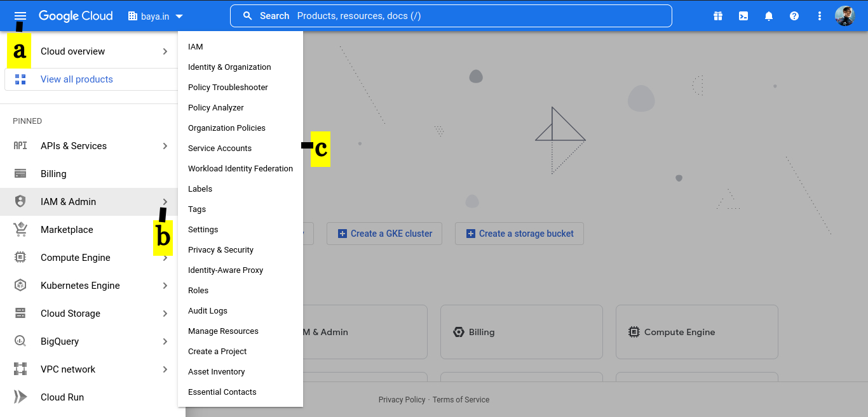Expand BigQuery submenu chevron
Screen dimensions: 868x417
165,341
